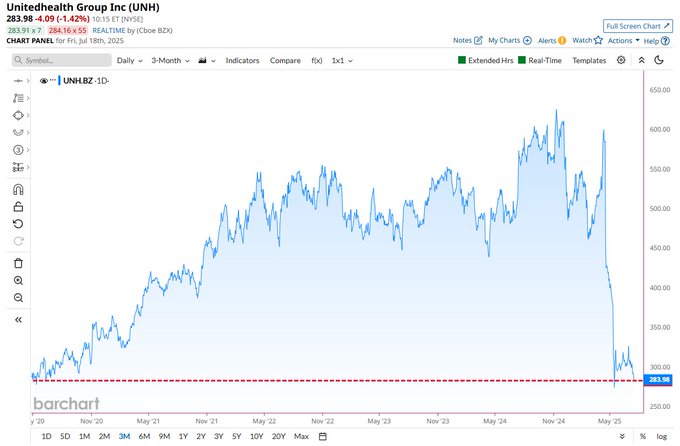Click the undo arrow icon
Image resolution: width=680 pixels, height=446 pixels.
click(x=18, y=224)
